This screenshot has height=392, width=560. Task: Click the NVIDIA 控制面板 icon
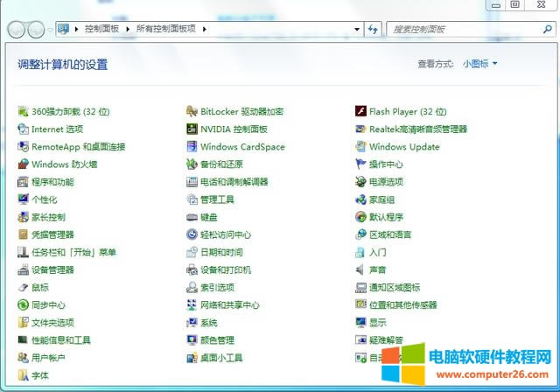point(192,129)
